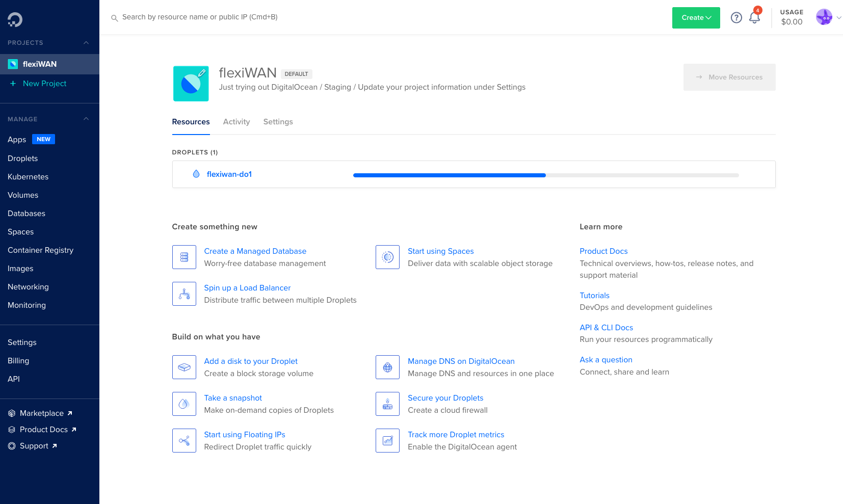Open the flexiwan-do1 droplet link
Image resolution: width=843 pixels, height=504 pixels.
click(229, 174)
